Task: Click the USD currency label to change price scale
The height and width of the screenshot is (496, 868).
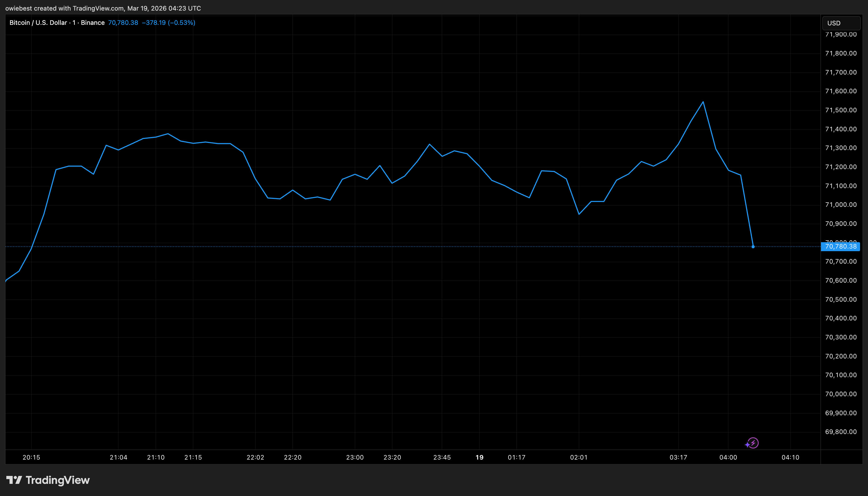Action: 841,23
